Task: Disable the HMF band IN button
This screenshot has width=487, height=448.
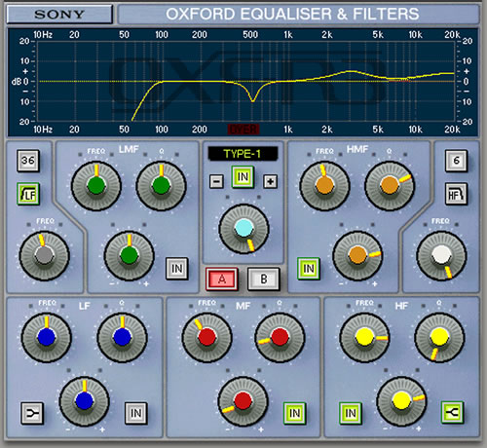Action: point(309,269)
